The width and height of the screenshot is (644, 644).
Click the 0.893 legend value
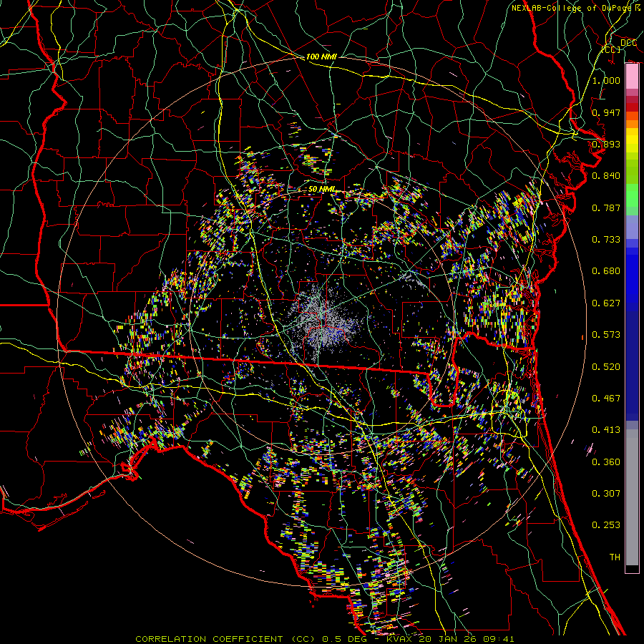[606, 145]
